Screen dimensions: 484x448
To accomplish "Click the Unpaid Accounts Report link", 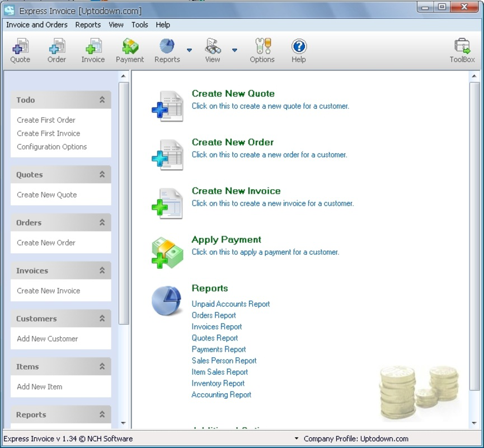I will tap(231, 304).
